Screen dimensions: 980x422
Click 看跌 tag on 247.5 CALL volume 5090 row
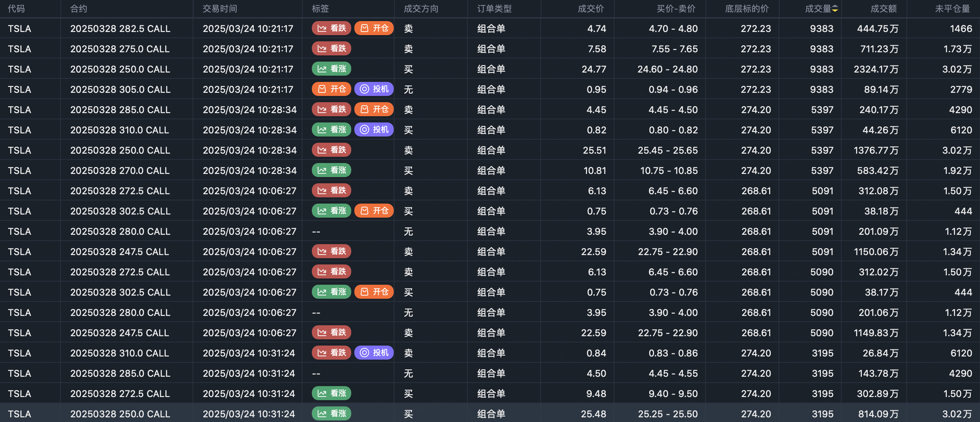(x=332, y=333)
